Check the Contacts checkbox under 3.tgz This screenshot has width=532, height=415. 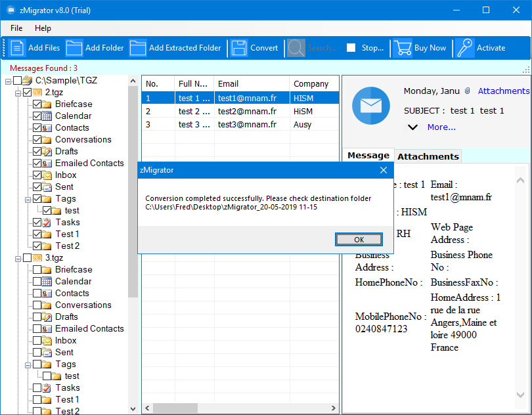(x=37, y=293)
